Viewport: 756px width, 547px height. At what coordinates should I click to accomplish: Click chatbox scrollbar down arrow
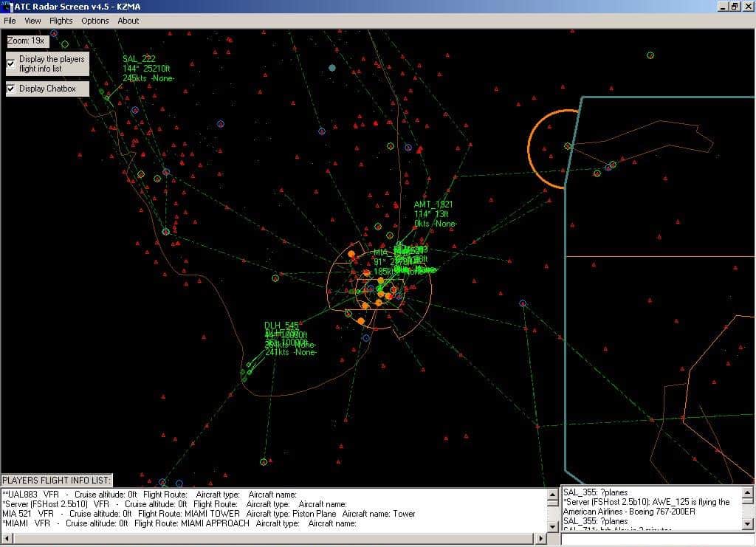click(748, 525)
